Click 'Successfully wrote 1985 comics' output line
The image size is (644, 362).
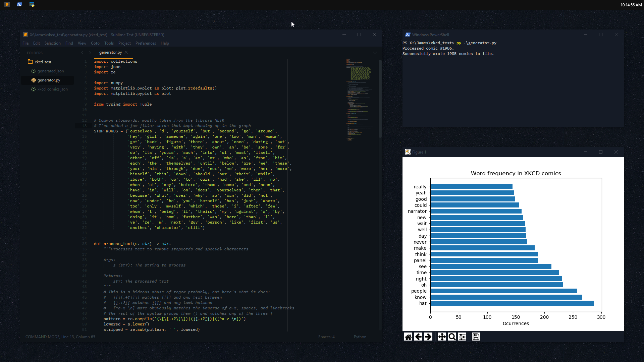pos(448,54)
